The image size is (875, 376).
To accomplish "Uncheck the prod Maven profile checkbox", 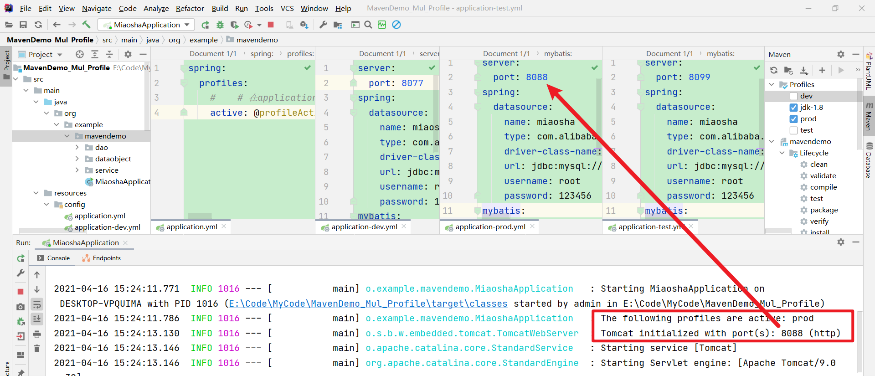I will [794, 119].
